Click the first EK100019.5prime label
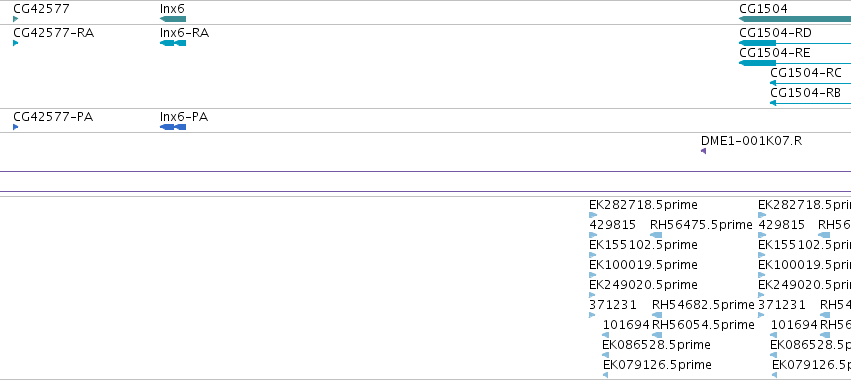Screen dimensions: 851x380 tap(643, 264)
